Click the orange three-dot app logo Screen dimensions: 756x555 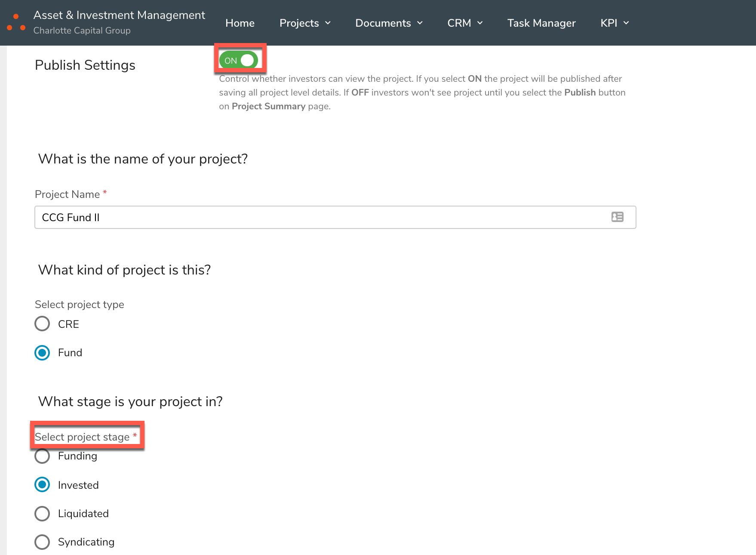(16, 23)
